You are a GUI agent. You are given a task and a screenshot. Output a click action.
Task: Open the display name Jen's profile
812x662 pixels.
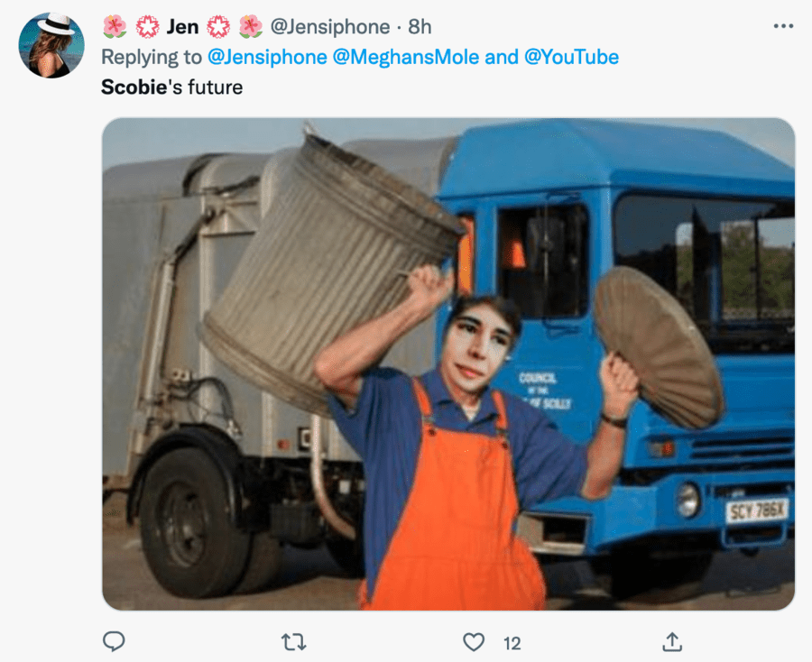coord(182,27)
